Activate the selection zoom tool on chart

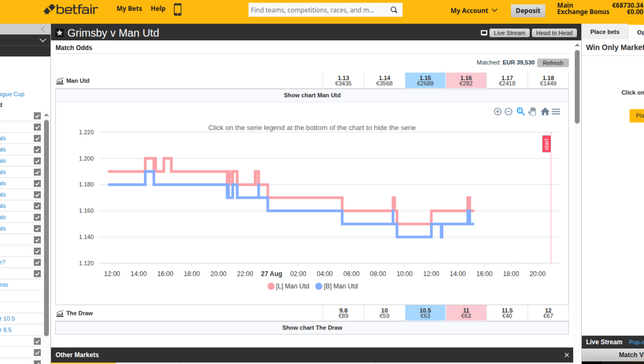pos(521,112)
